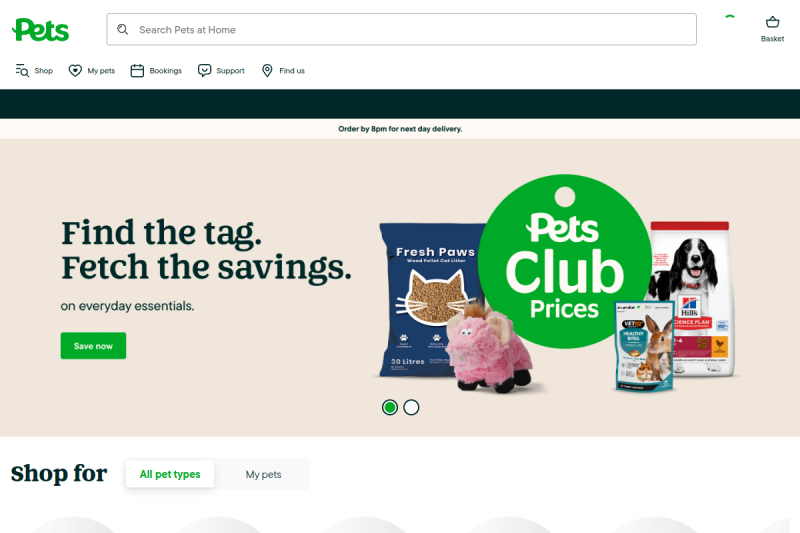The height and width of the screenshot is (533, 800).
Task: Open the Bookings menu label
Action: tap(165, 70)
